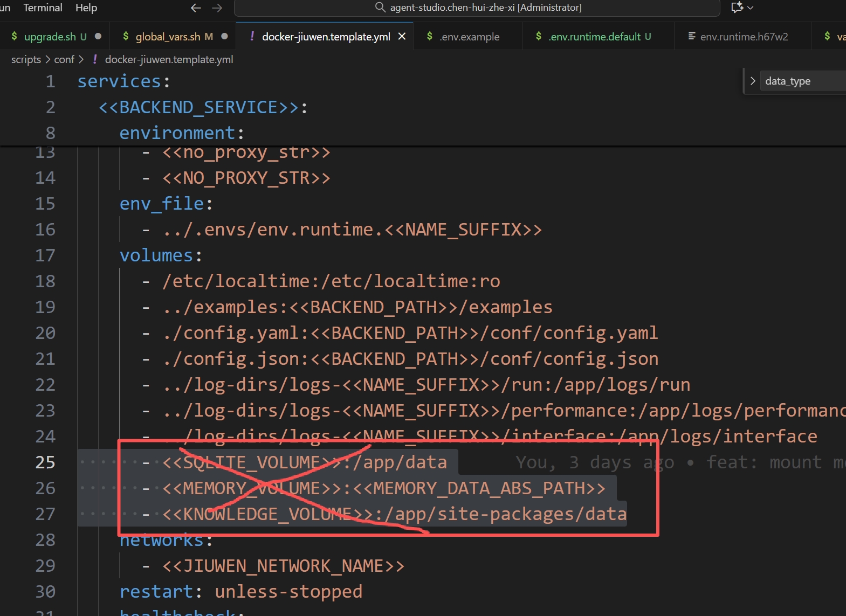Click '<<KNOWLEDGE_VOLUME>>' on line 27
Viewport: 846px width, 616px height.
(x=267, y=514)
